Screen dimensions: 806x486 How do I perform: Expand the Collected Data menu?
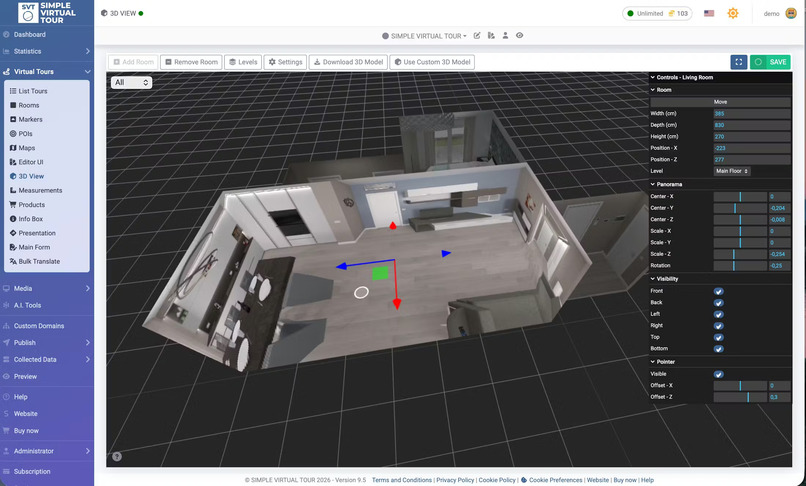pyautogui.click(x=46, y=359)
